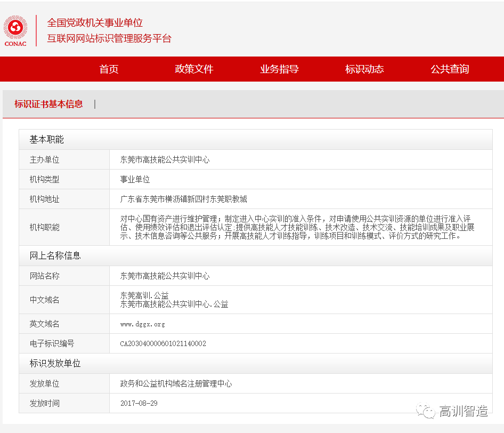
Task: Click the CONAC logo icon
Action: click(15, 31)
